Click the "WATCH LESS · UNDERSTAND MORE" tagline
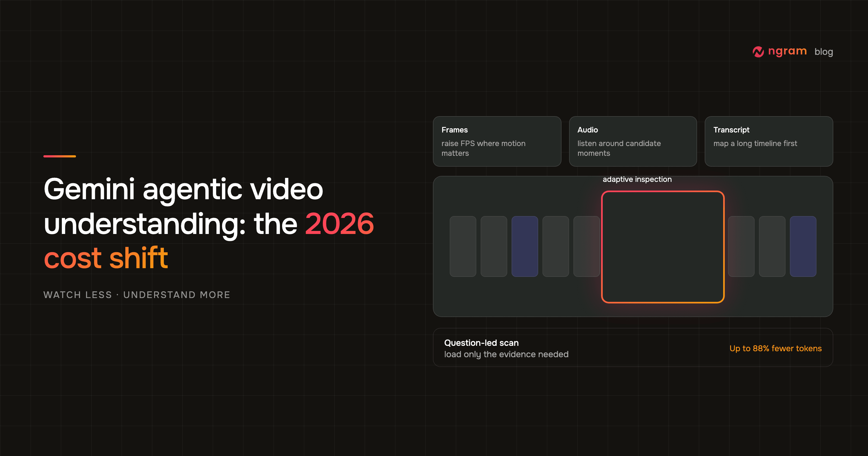This screenshot has height=456, width=868. point(137,295)
